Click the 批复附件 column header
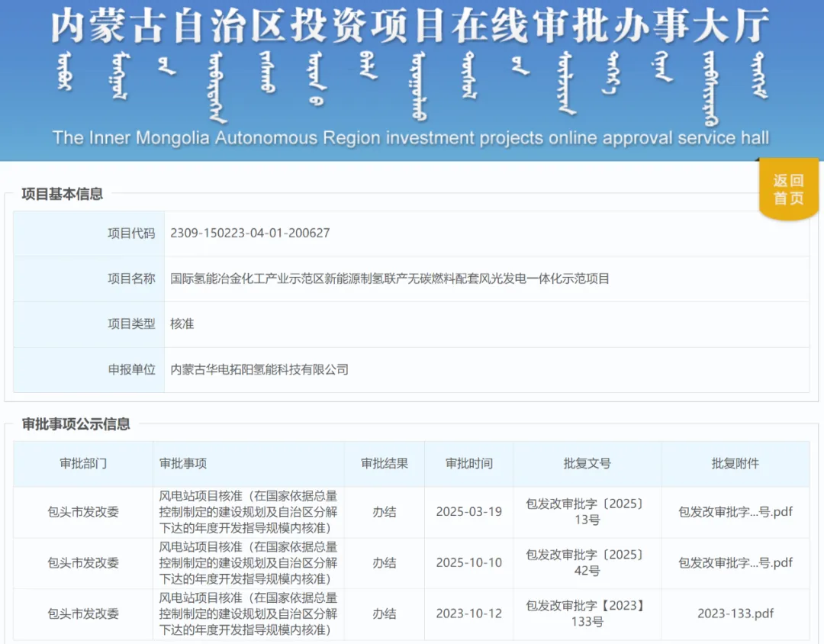The width and height of the screenshot is (824, 644). (735, 464)
